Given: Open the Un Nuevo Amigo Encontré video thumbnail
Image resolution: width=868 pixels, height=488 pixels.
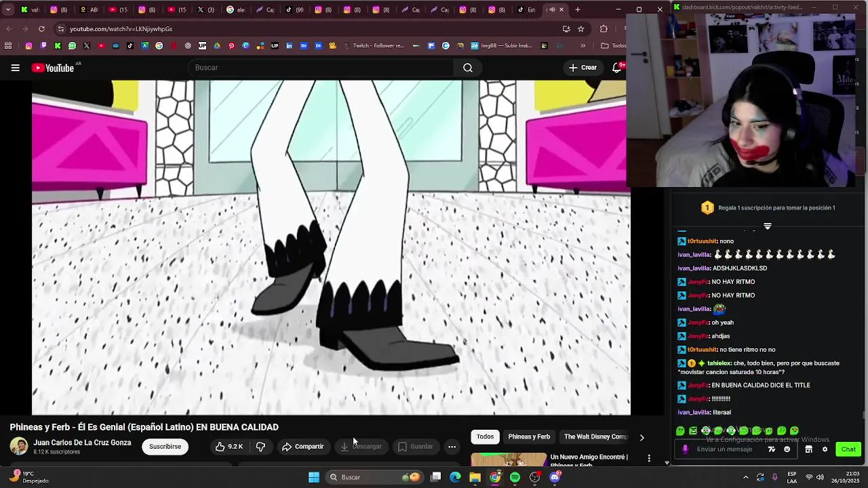Looking at the screenshot, I should tap(509, 459).
